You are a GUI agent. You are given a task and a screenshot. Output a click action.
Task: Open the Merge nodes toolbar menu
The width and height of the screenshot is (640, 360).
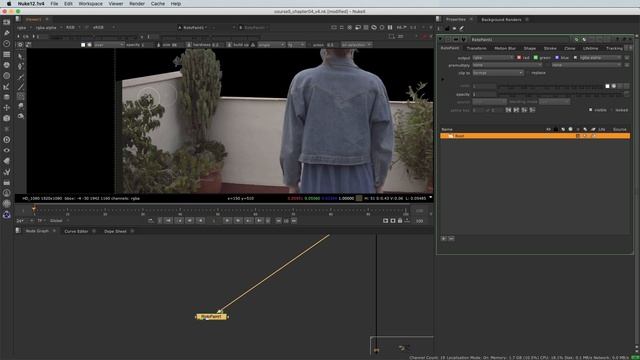(7, 97)
